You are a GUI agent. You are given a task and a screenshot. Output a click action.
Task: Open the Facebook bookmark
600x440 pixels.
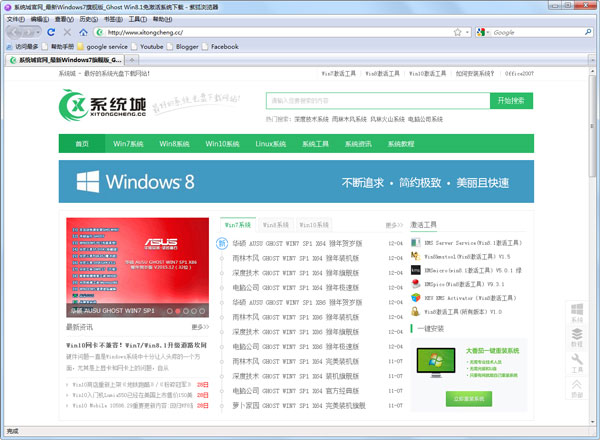(x=220, y=47)
